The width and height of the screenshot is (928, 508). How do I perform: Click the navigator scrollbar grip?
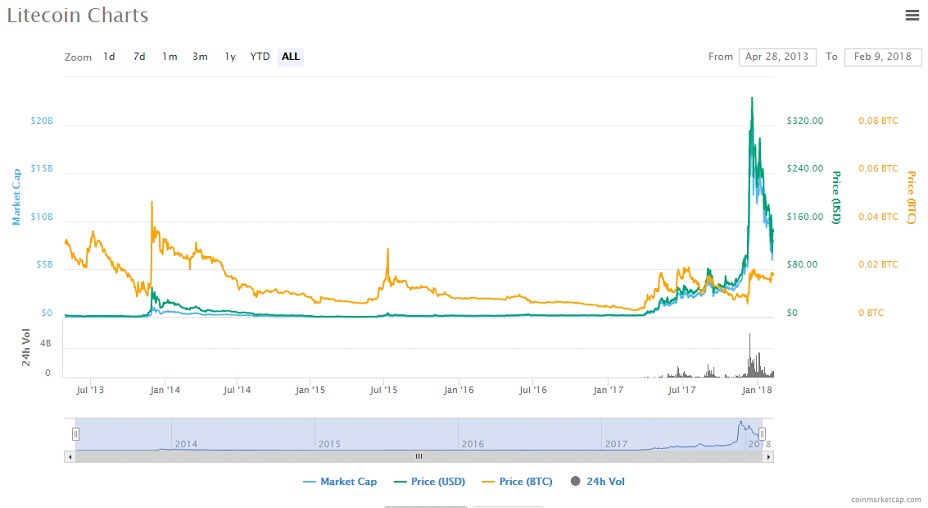[419, 456]
